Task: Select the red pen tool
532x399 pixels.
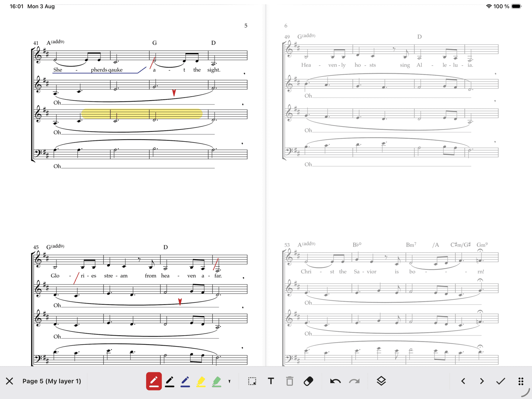Action: click(x=154, y=381)
